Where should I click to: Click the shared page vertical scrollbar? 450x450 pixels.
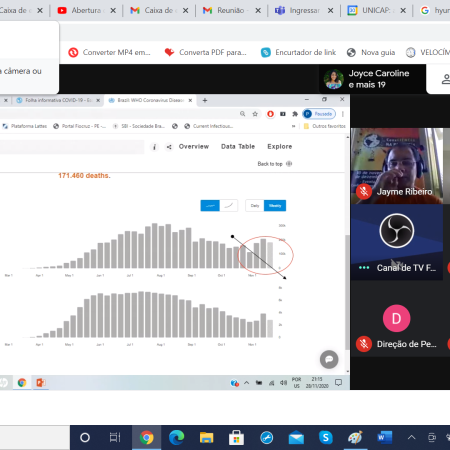point(347,253)
